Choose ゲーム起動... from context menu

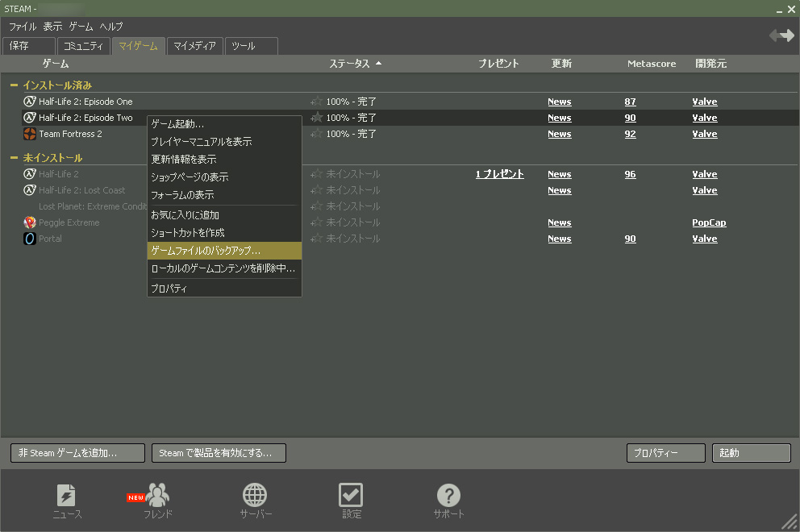[224, 124]
